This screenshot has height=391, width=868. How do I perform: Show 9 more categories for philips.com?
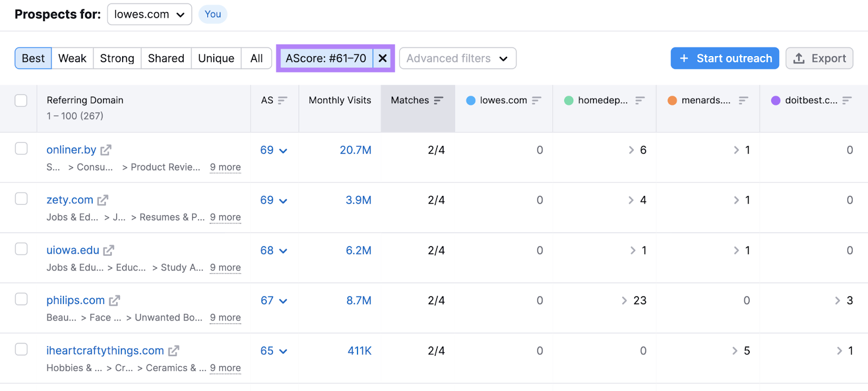point(225,318)
